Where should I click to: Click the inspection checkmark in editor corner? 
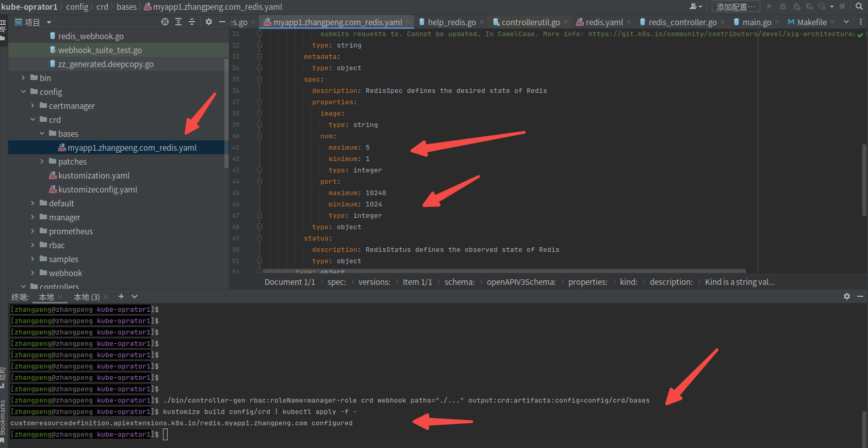(860, 35)
